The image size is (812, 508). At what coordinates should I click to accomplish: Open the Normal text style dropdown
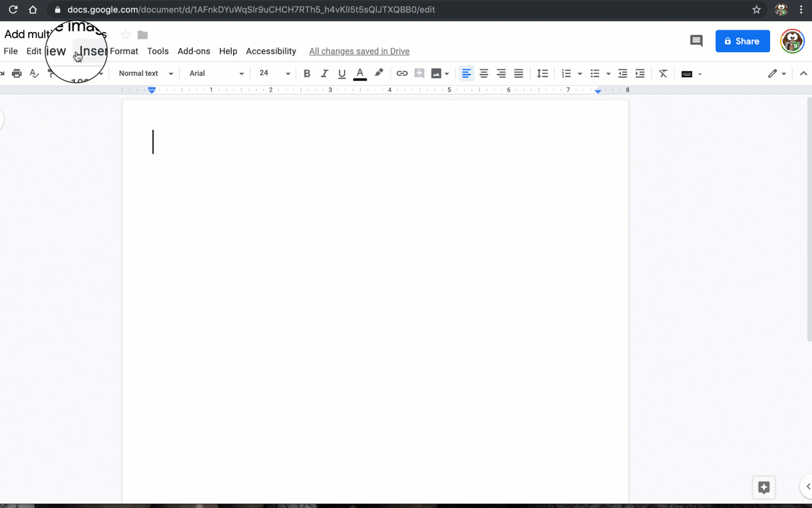tap(144, 73)
